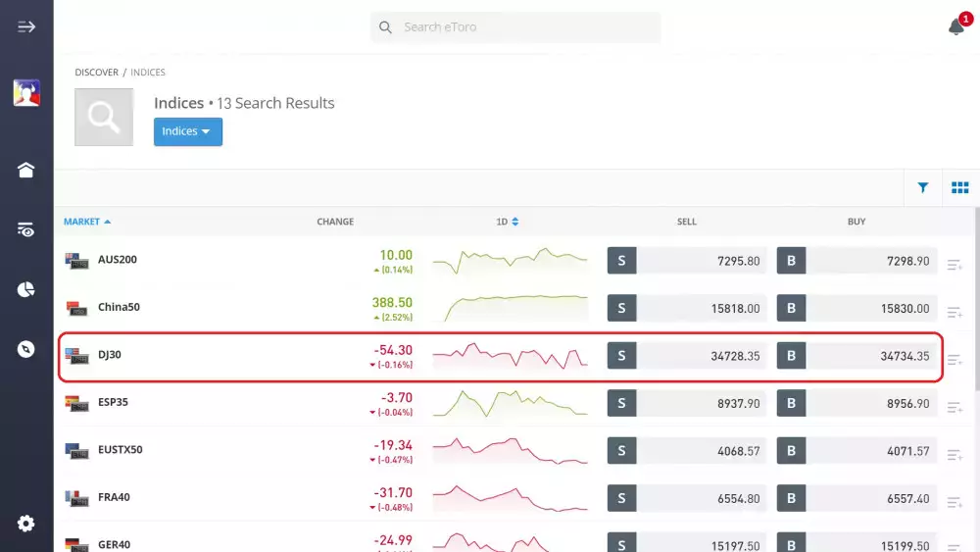The width and height of the screenshot is (980, 552).
Task: Click the S button for DJ30
Action: (621, 356)
